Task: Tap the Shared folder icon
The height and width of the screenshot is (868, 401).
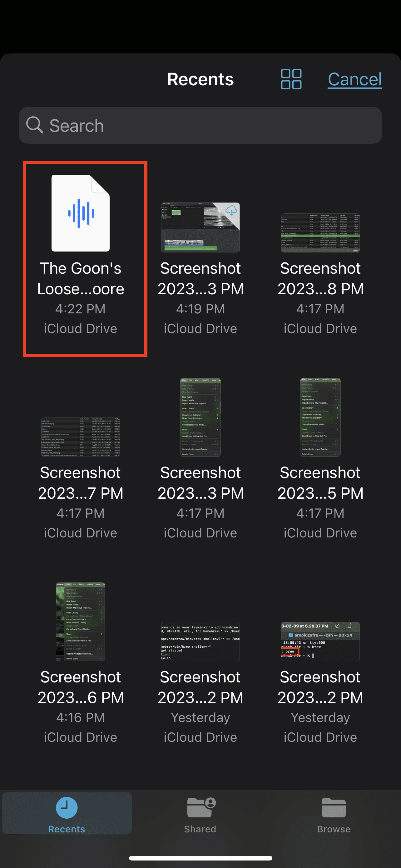Action: coord(201,807)
